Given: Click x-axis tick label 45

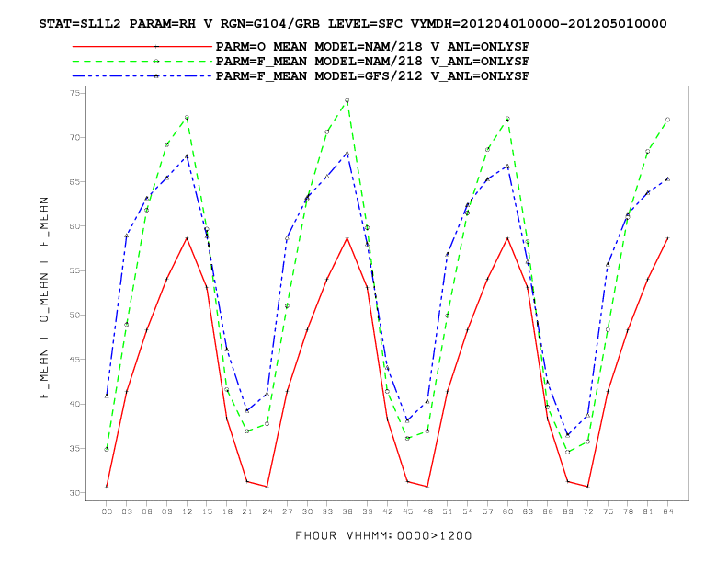Looking at the screenshot, I should click(407, 511).
